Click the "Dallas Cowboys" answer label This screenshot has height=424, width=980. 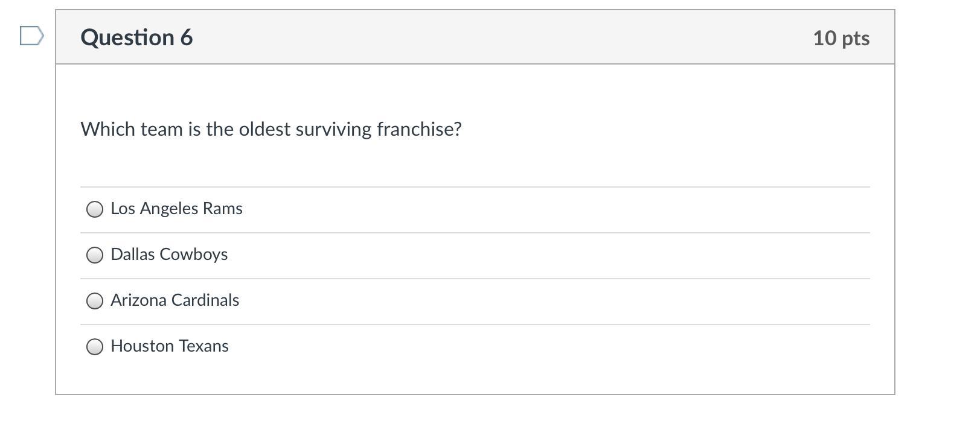[x=169, y=255]
